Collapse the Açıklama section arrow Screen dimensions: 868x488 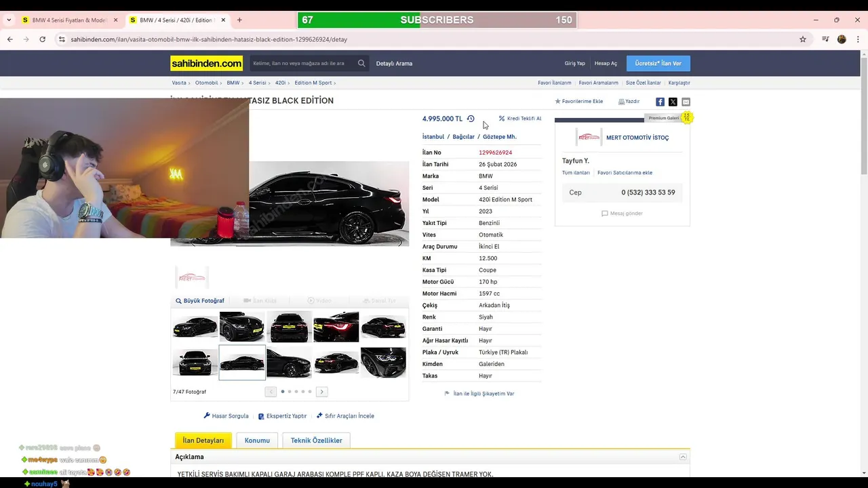pyautogui.click(x=683, y=457)
